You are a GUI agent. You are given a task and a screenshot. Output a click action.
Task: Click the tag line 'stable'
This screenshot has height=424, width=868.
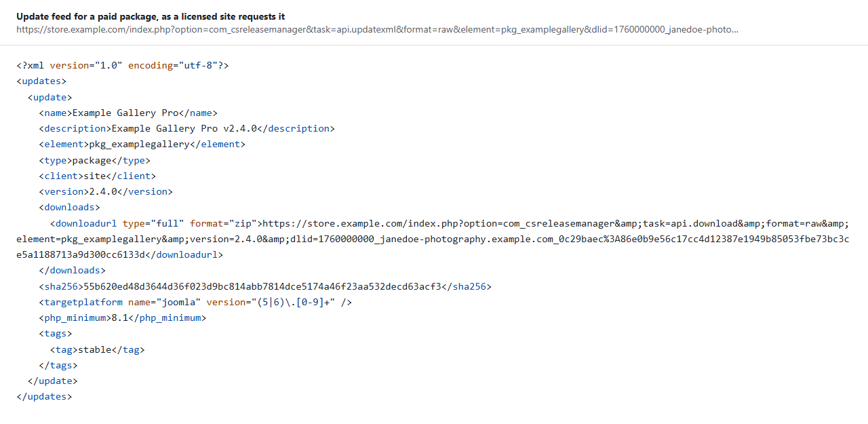[97, 349]
